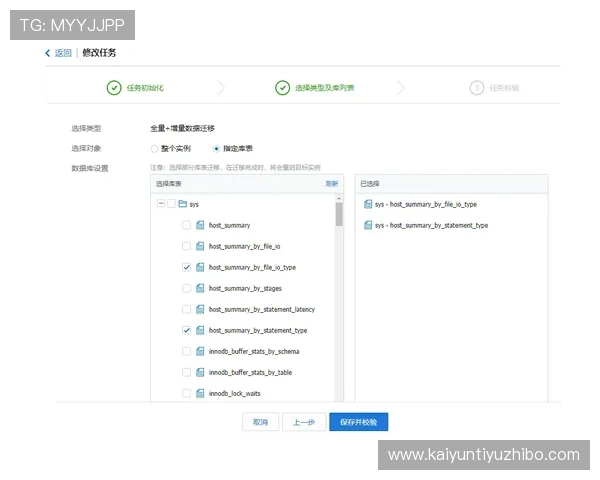The image size is (600, 480).
Task: Click the 保存并校验 button
Action: click(358, 423)
